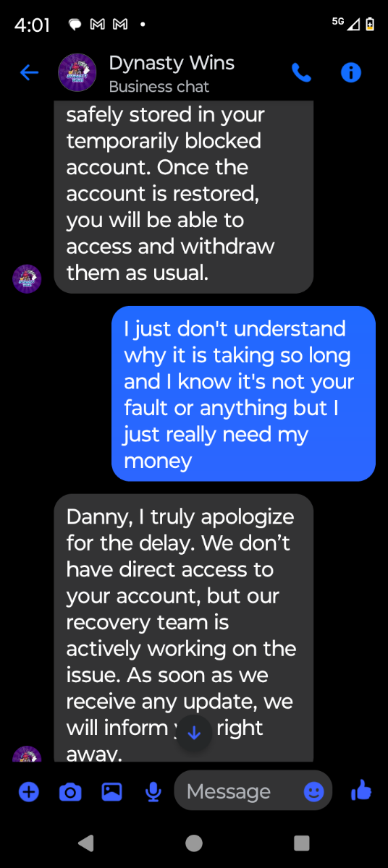The height and width of the screenshot is (868, 388).
Task: Open Dynasty Wins profile picture in header
Action: 78,72
